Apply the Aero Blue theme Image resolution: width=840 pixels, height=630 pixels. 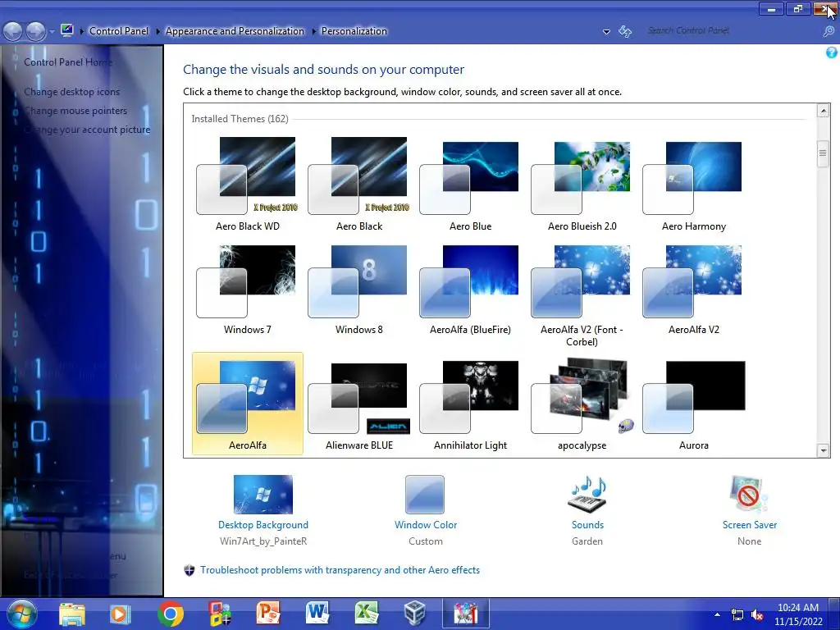click(470, 185)
